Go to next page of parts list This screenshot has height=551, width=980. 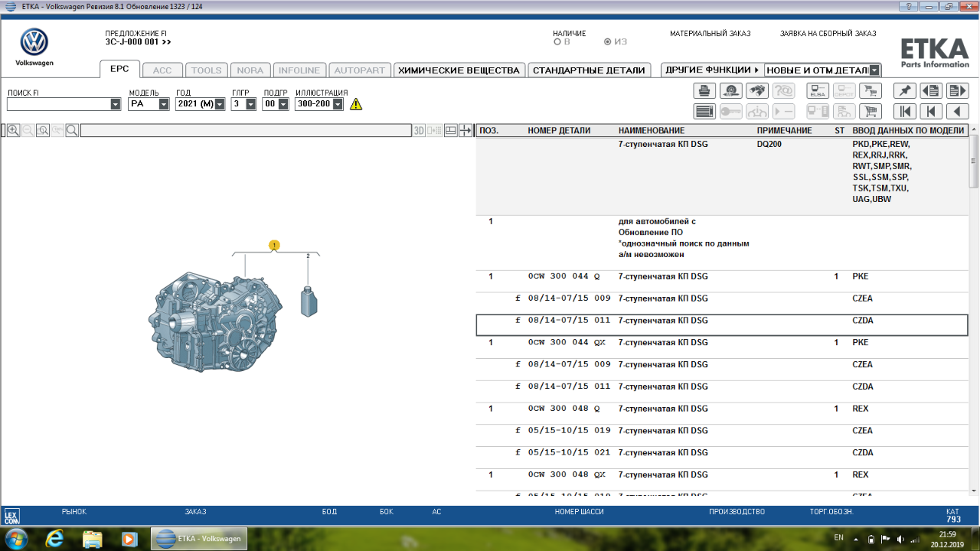point(958,91)
